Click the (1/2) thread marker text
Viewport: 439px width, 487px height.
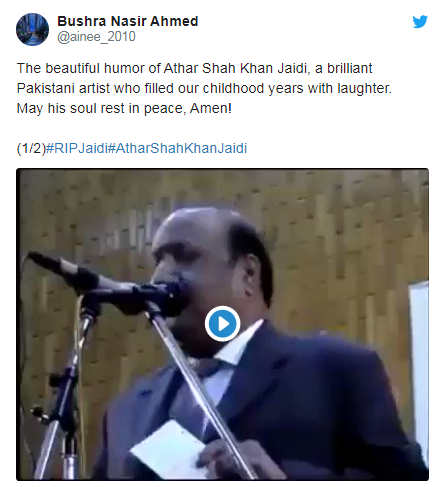[31, 148]
